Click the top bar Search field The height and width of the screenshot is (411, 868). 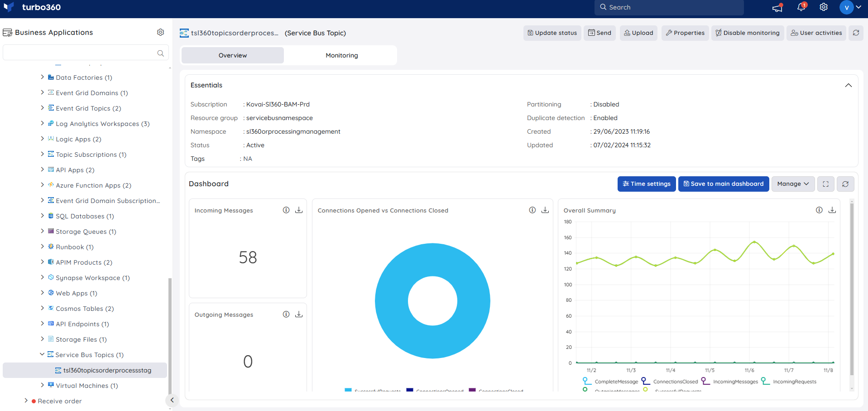pyautogui.click(x=669, y=7)
